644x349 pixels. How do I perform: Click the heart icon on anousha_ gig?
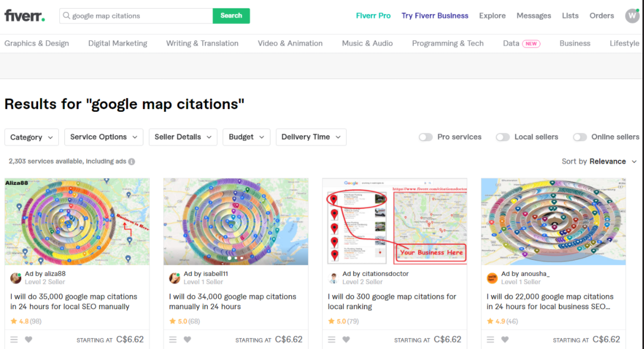(x=505, y=340)
